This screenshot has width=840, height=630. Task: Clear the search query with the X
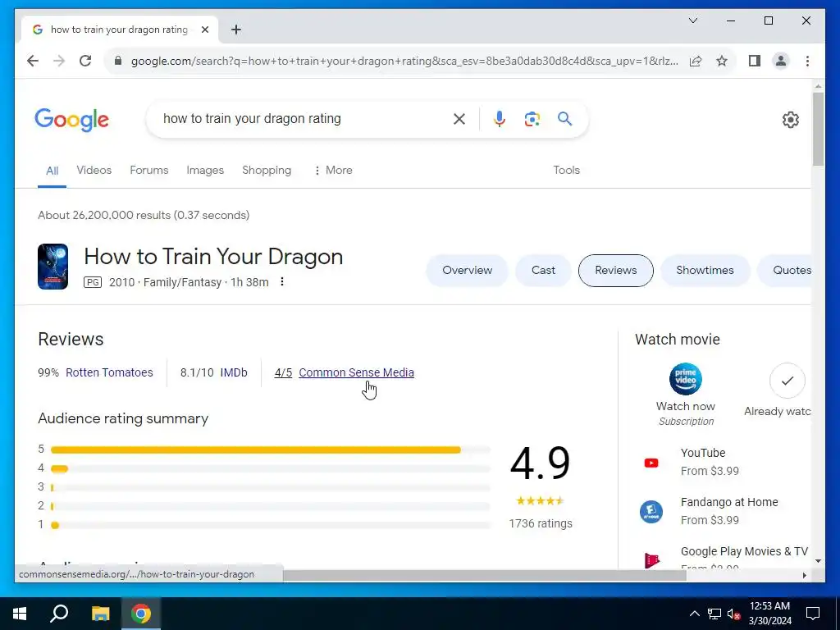[x=459, y=119]
